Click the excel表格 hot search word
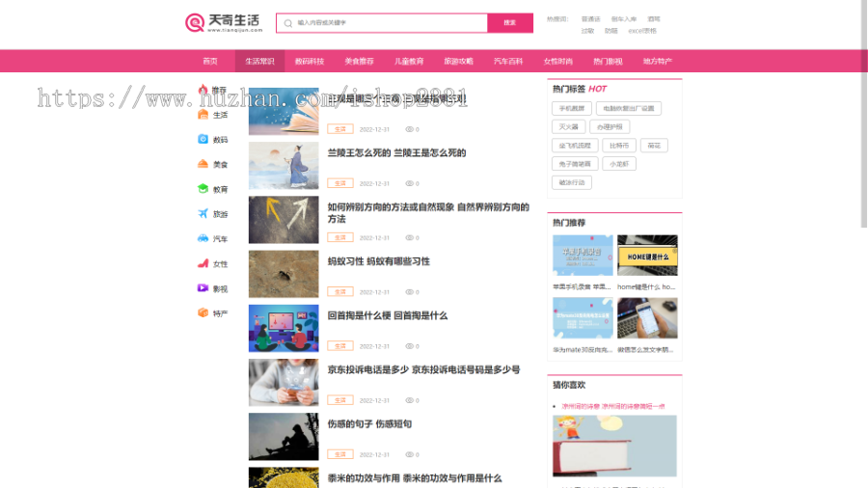The width and height of the screenshot is (868, 488). pyautogui.click(x=642, y=31)
